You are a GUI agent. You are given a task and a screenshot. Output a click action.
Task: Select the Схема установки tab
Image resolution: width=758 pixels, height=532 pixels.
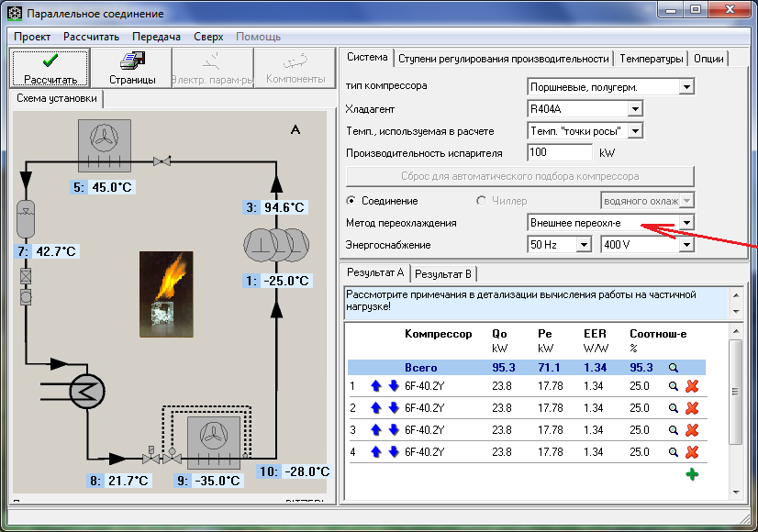click(57, 98)
